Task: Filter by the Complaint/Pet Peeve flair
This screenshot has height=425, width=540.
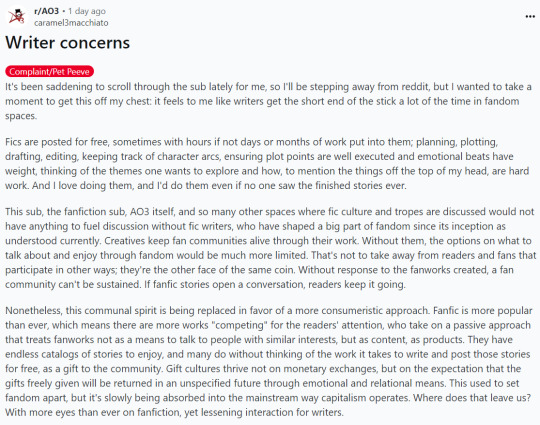Action: 49,71
